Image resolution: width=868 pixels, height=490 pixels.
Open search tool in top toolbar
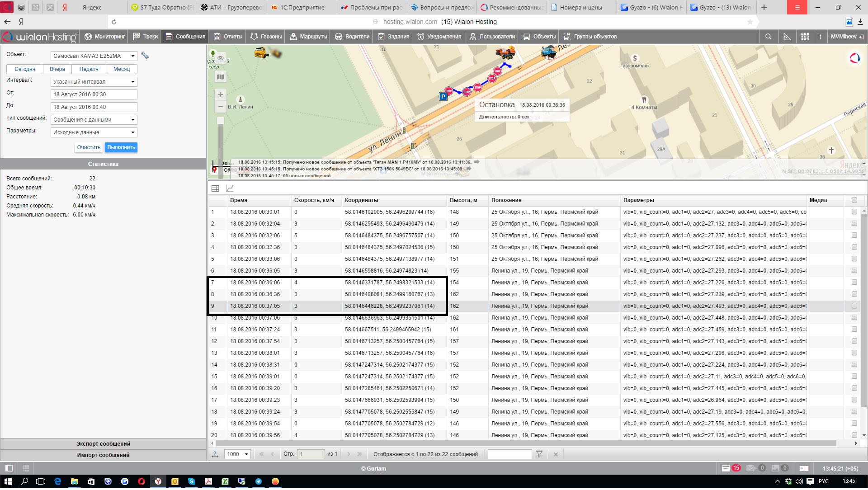[768, 37]
